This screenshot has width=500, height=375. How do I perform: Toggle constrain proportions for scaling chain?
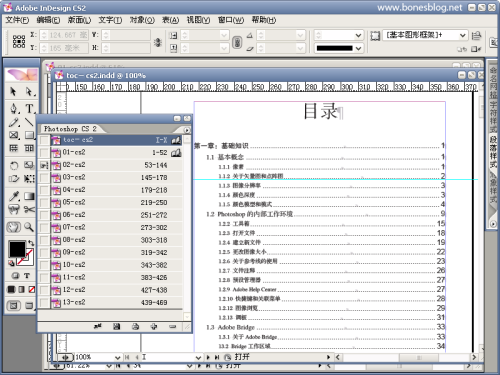[x=237, y=42]
